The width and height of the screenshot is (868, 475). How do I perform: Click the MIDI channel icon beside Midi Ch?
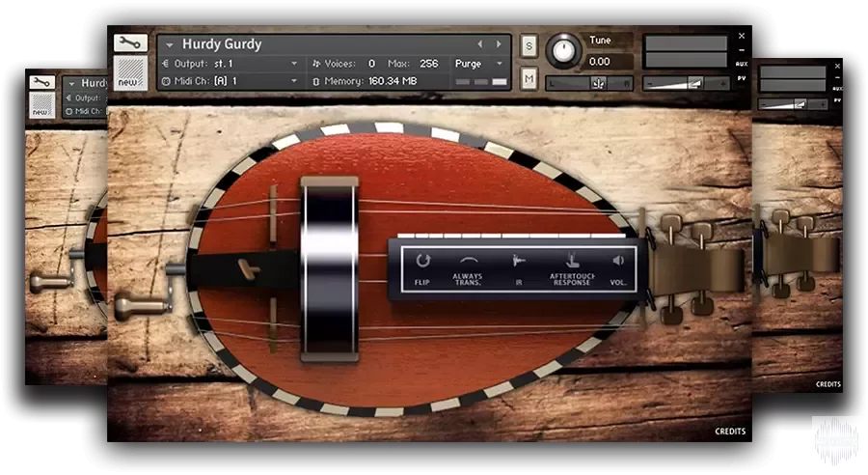click(165, 81)
